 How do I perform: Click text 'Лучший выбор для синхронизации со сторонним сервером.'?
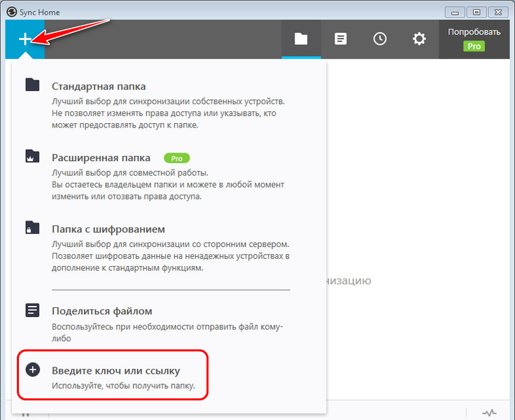click(x=171, y=244)
